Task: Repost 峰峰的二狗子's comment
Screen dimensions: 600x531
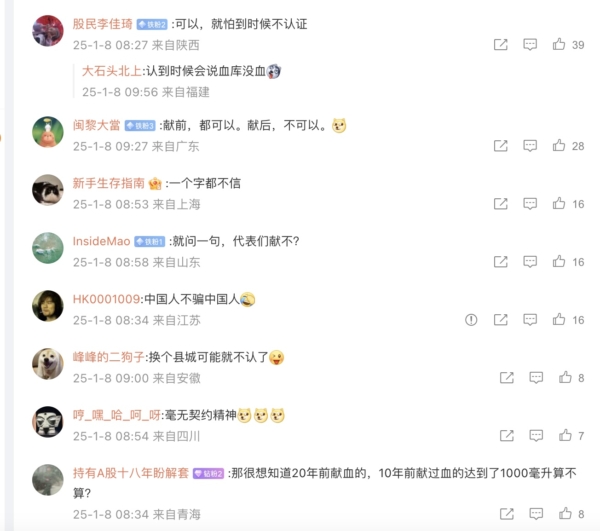Action: point(507,378)
